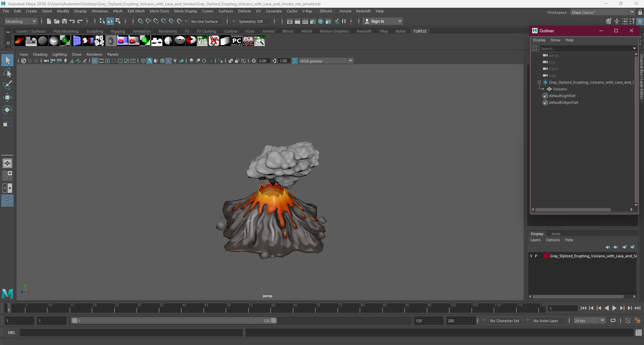Toggle the film gate display
The width and height of the screenshot is (644, 345).
click(101, 61)
